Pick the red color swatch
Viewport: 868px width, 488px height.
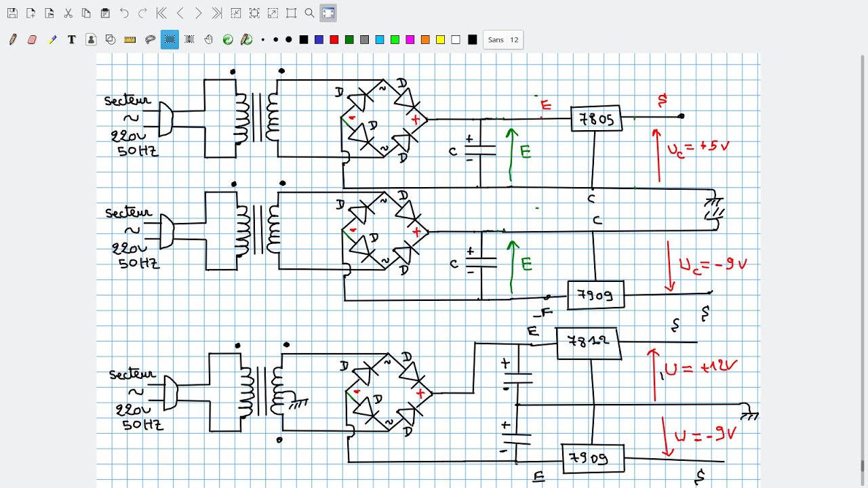(x=334, y=40)
